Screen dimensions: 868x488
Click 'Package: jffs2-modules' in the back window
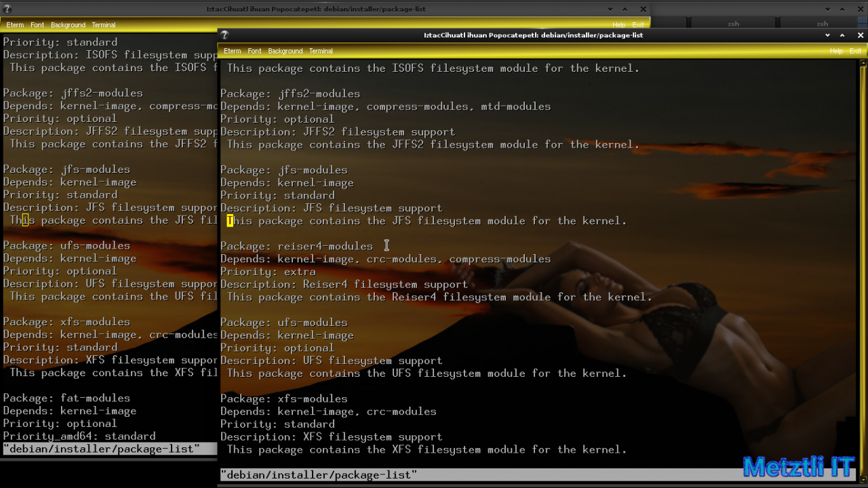coord(73,93)
